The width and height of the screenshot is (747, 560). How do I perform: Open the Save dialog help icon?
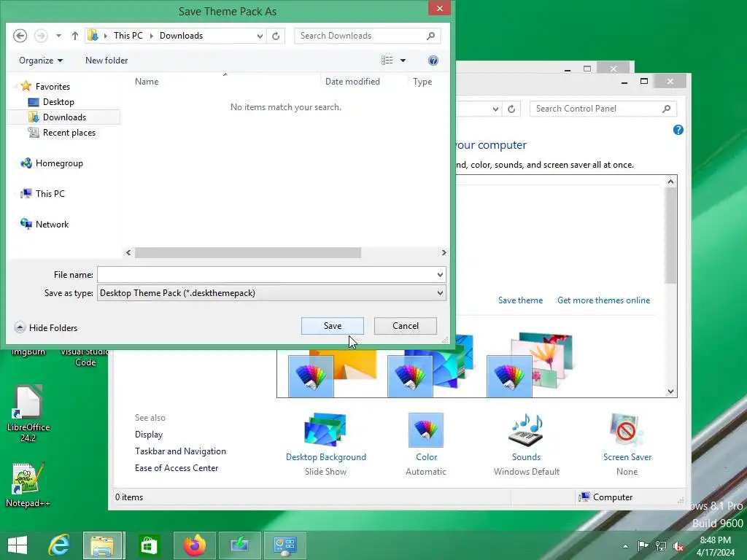click(433, 61)
